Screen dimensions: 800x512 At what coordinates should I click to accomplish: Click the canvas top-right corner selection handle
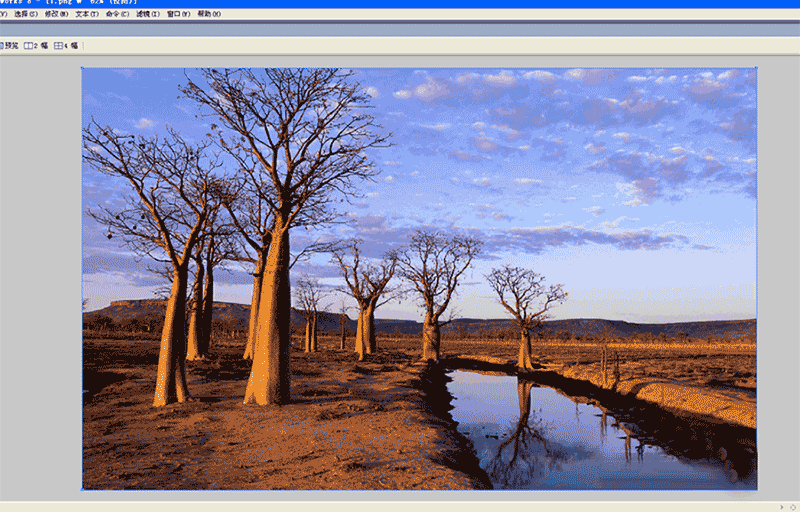tap(756, 68)
